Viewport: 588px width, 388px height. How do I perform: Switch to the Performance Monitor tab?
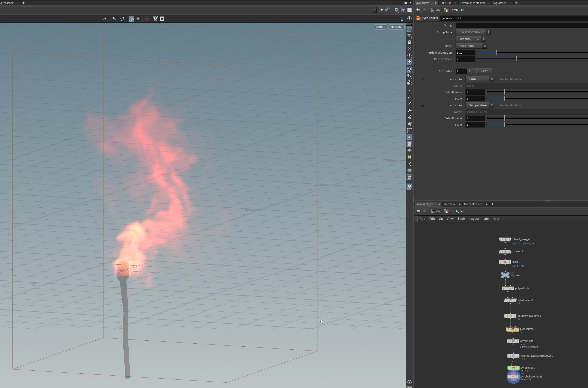click(472, 3)
